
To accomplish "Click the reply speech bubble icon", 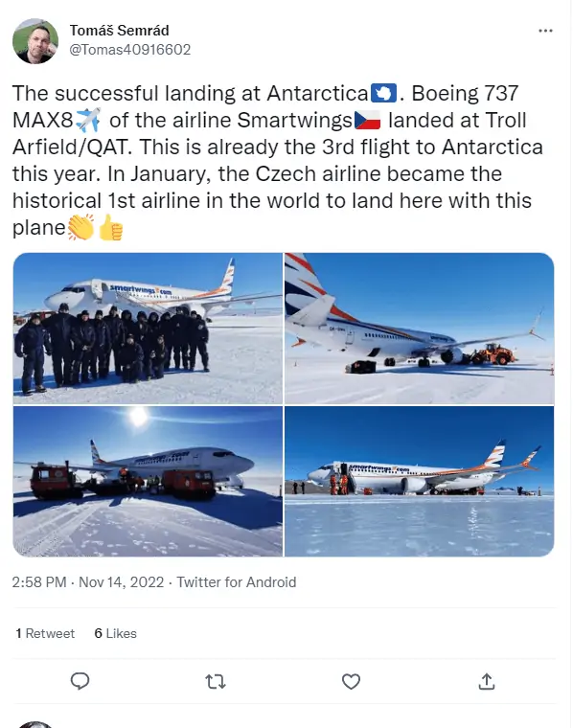I will [x=80, y=681].
